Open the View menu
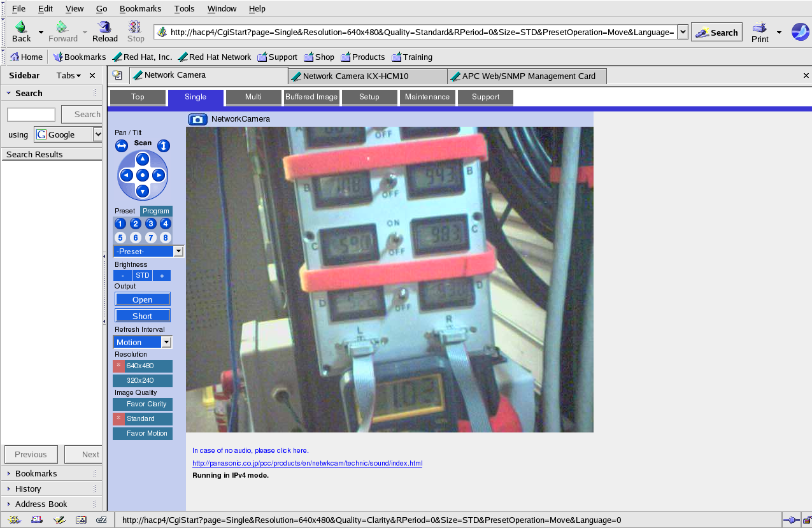 coord(75,8)
